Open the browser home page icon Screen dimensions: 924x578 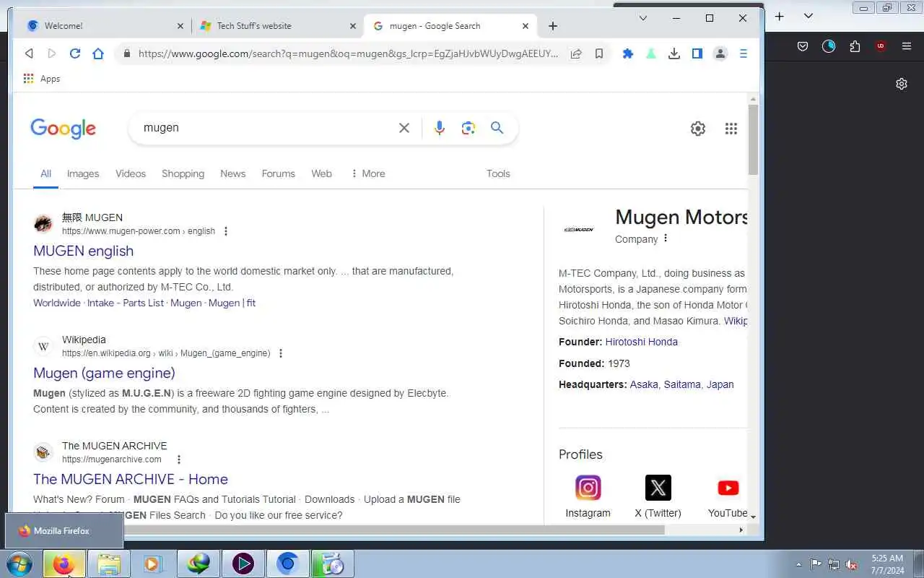click(x=98, y=53)
